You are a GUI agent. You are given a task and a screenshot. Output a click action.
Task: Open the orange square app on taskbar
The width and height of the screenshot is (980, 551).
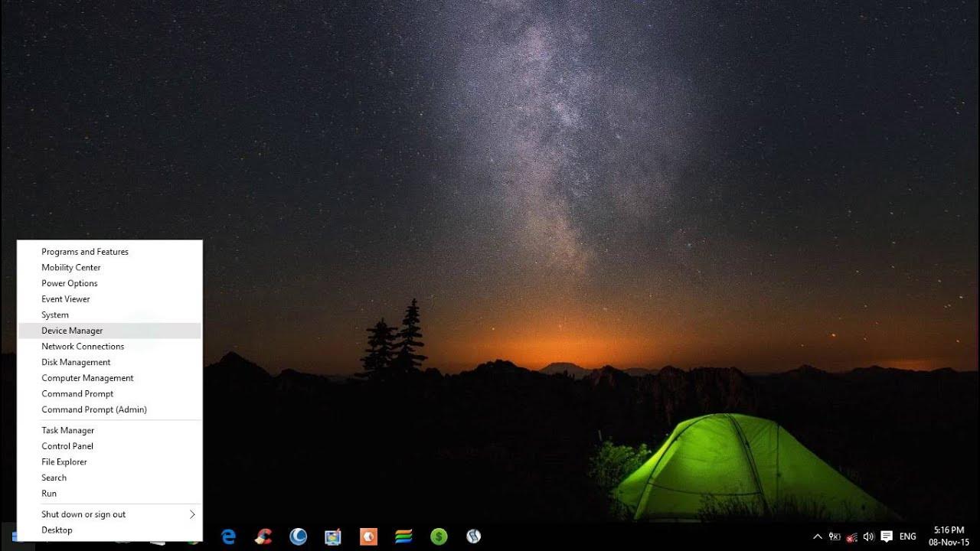[368, 536]
